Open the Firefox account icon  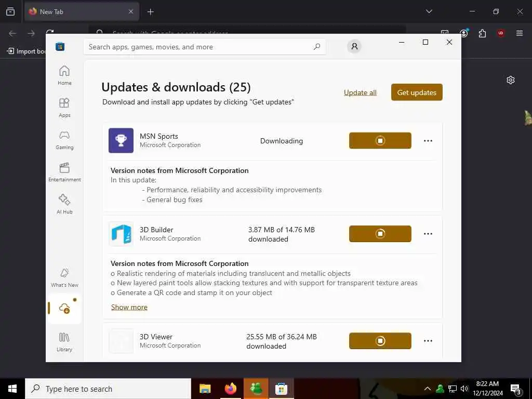coord(464,33)
